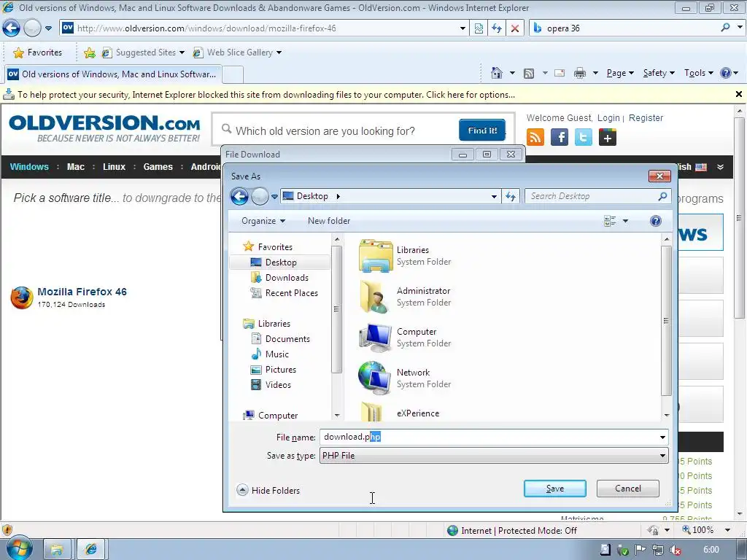The width and height of the screenshot is (747, 560).
Task: Select the Administrator system folder
Action: [405, 296]
